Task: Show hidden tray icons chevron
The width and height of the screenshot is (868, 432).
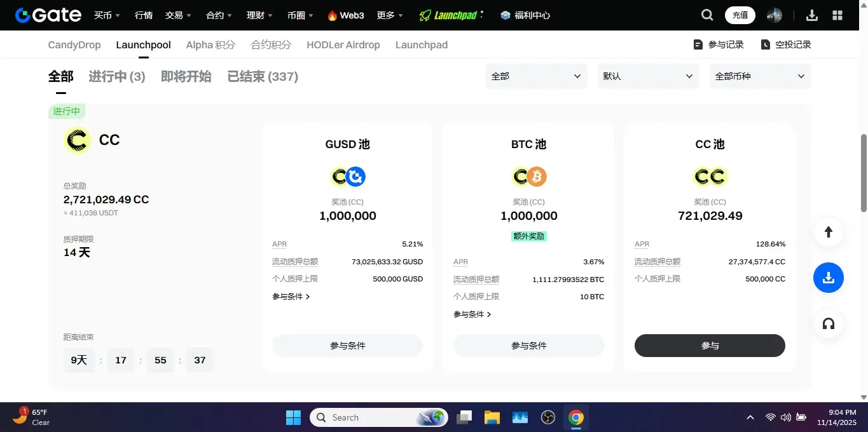Action: click(x=750, y=417)
